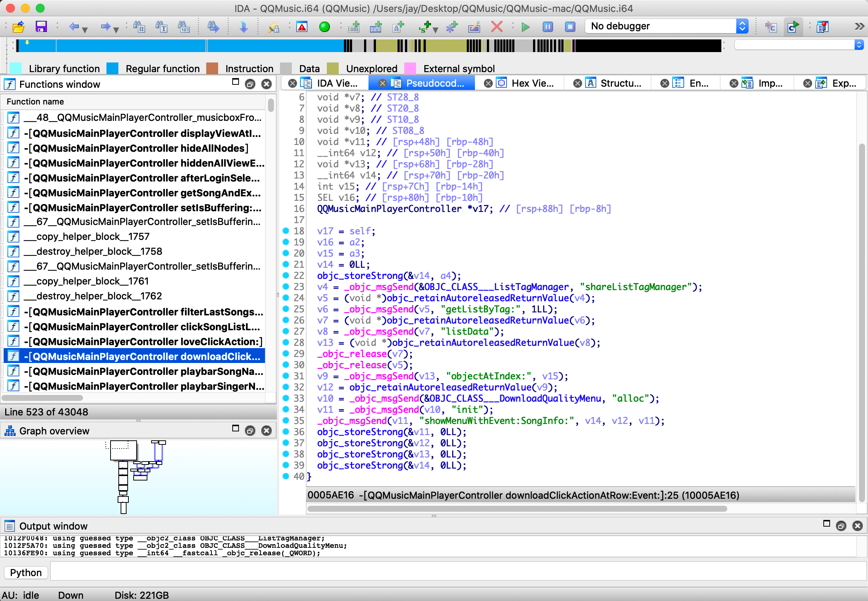Select filterLastSongs function row
This screenshot has height=601, width=868.
(134, 312)
